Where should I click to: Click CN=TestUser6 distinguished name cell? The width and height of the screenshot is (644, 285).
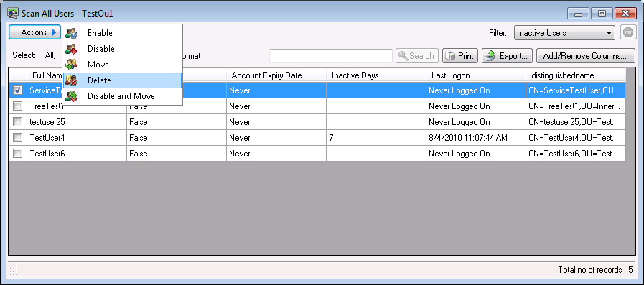tap(576, 154)
